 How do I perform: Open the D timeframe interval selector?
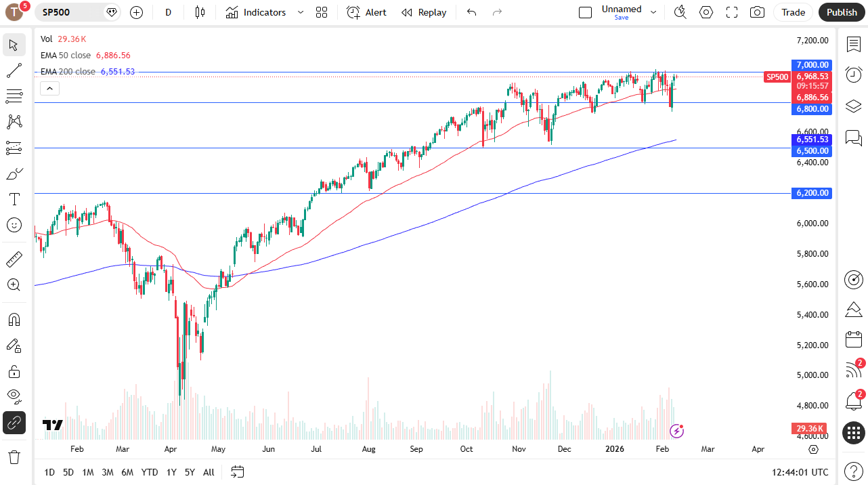[x=169, y=12]
